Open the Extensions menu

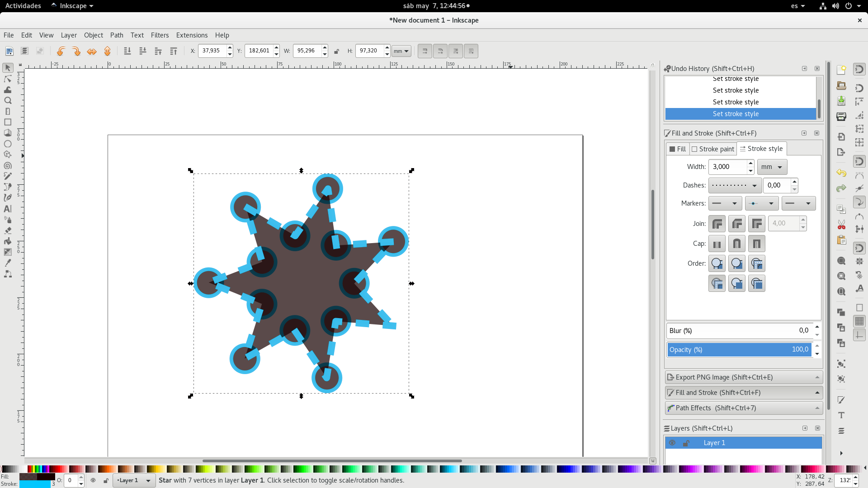pos(191,34)
